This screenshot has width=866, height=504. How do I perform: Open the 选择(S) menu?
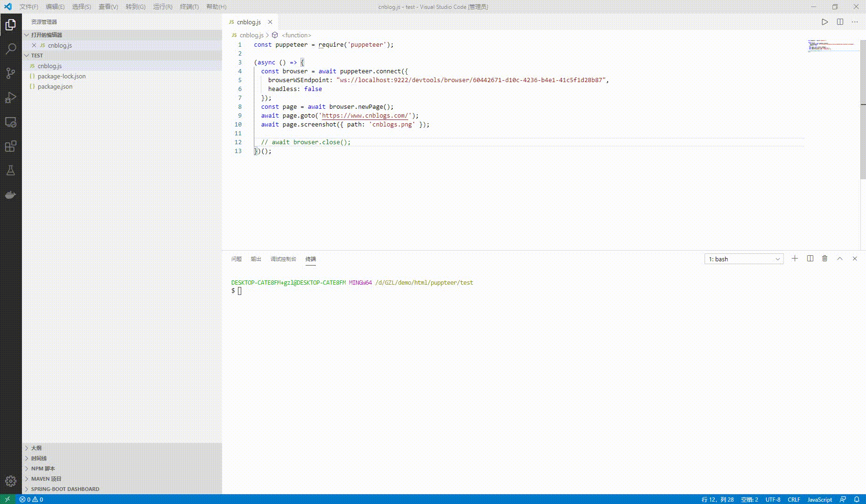82,7
